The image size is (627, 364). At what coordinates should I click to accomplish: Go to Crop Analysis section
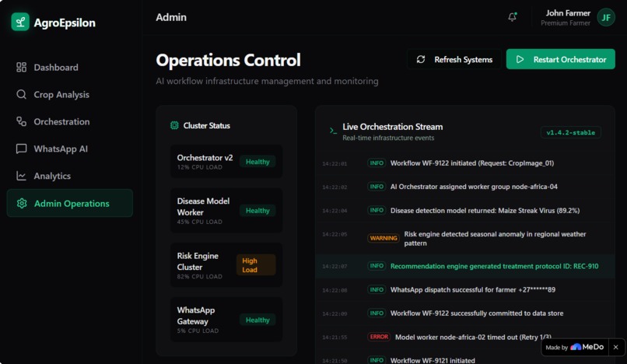(x=69, y=94)
